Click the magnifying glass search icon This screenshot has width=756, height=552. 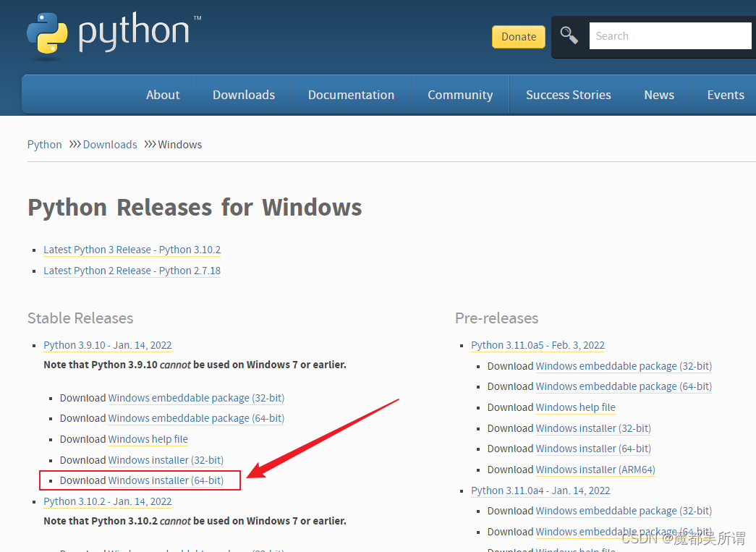pyautogui.click(x=569, y=35)
